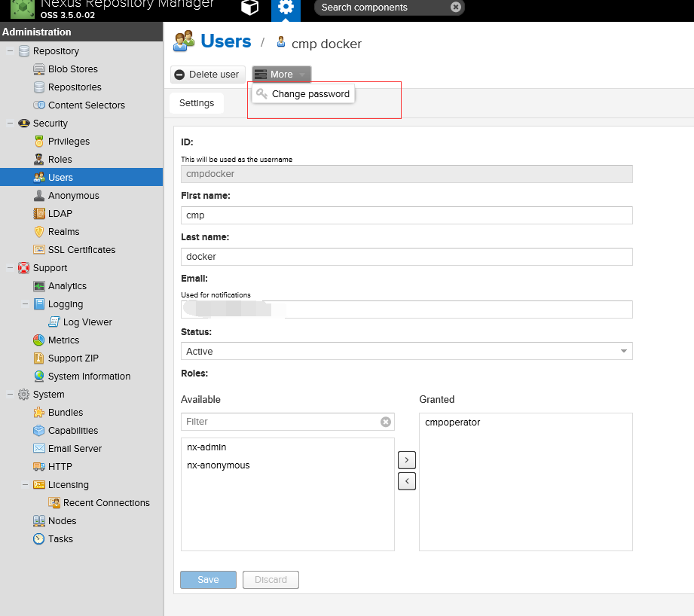Collapse the Repository tree section

click(10, 51)
